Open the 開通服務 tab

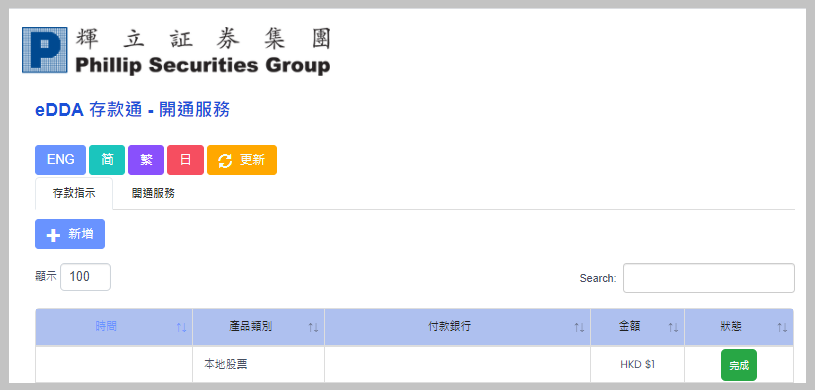coord(153,193)
